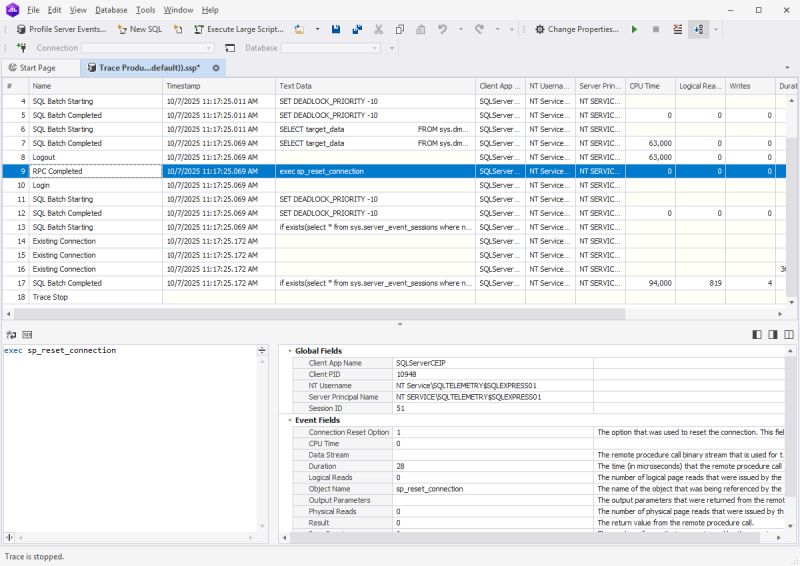
Task: Open Execute Large Script wizard
Action: click(x=239, y=30)
